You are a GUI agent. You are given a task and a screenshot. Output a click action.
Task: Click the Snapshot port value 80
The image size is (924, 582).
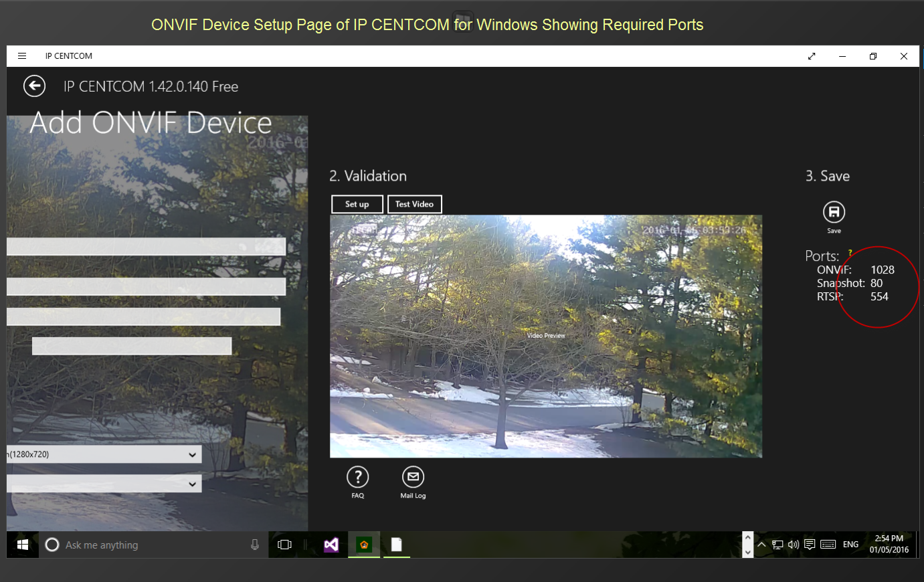876,283
